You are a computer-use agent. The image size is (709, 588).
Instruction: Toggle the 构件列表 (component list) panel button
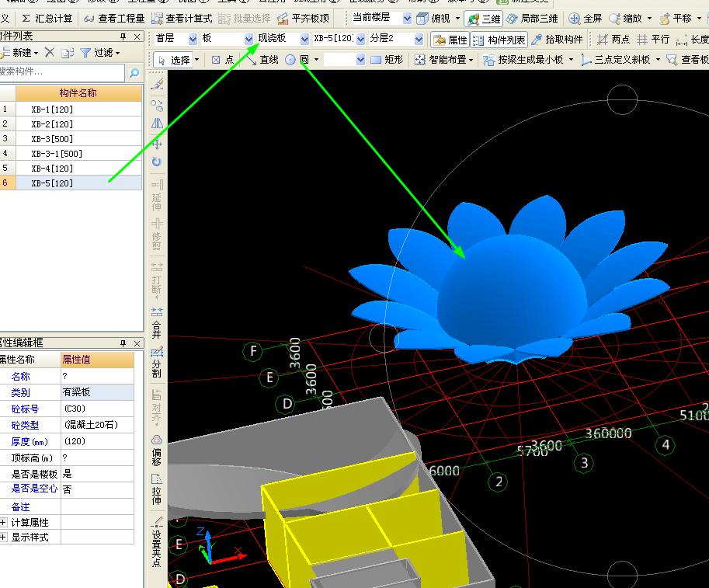click(499, 40)
